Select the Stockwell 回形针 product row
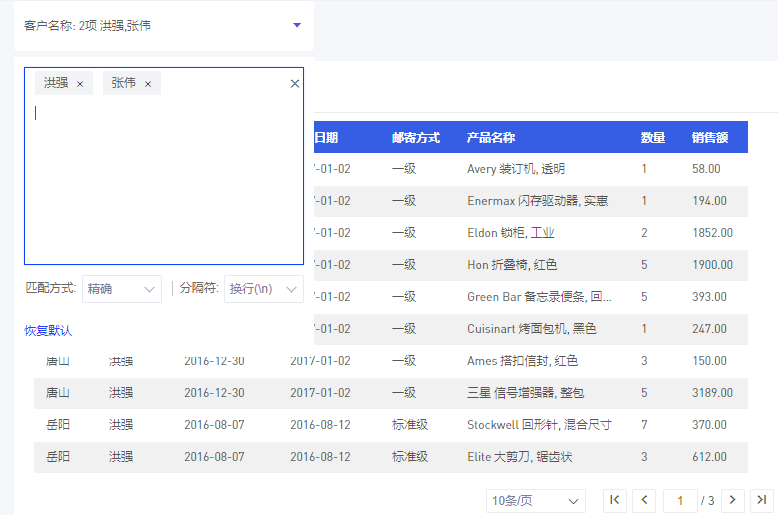This screenshot has width=778, height=515. coord(538,425)
